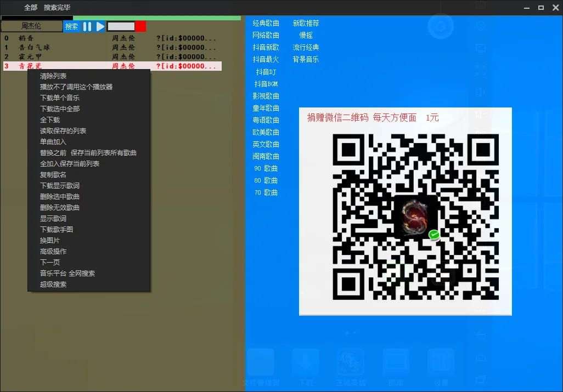Open the 90 歌曲 category
The image size is (563, 392).
click(266, 168)
